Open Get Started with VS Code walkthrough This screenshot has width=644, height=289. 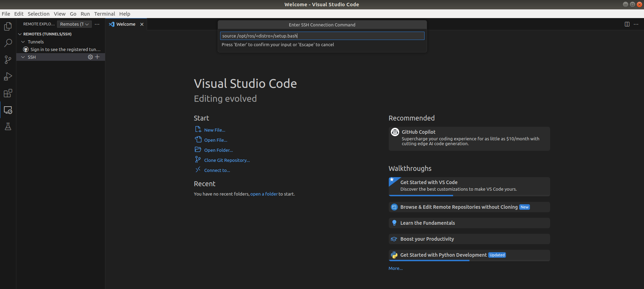pos(469,187)
